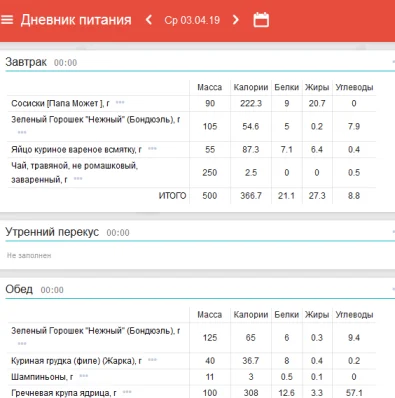Open the calendar date picker
Screen dimensions: 395x398
point(261,20)
